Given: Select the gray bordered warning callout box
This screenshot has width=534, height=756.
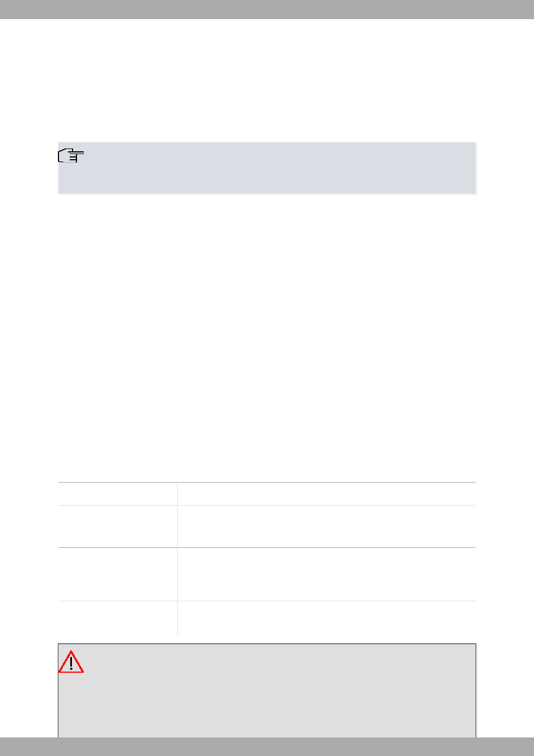Looking at the screenshot, I should (x=267, y=691).
